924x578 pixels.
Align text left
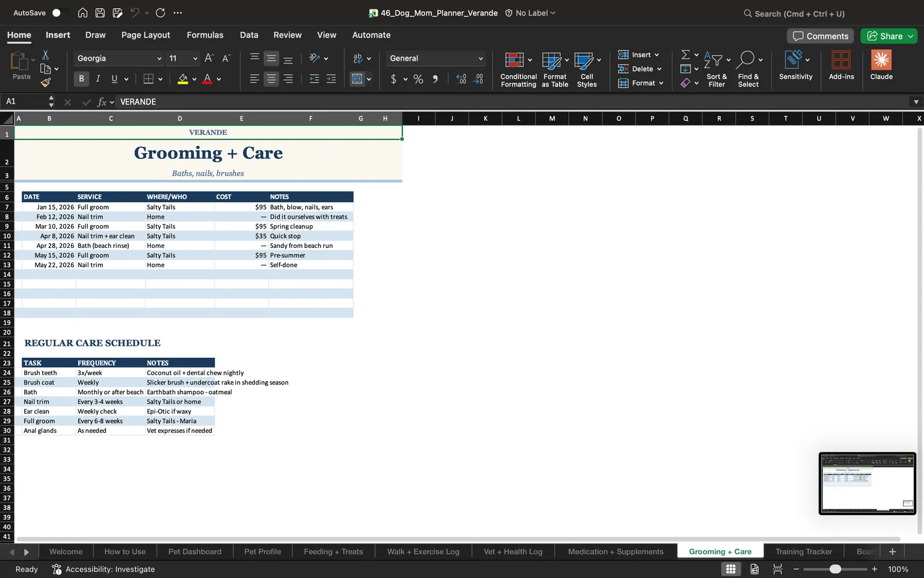tap(254, 79)
